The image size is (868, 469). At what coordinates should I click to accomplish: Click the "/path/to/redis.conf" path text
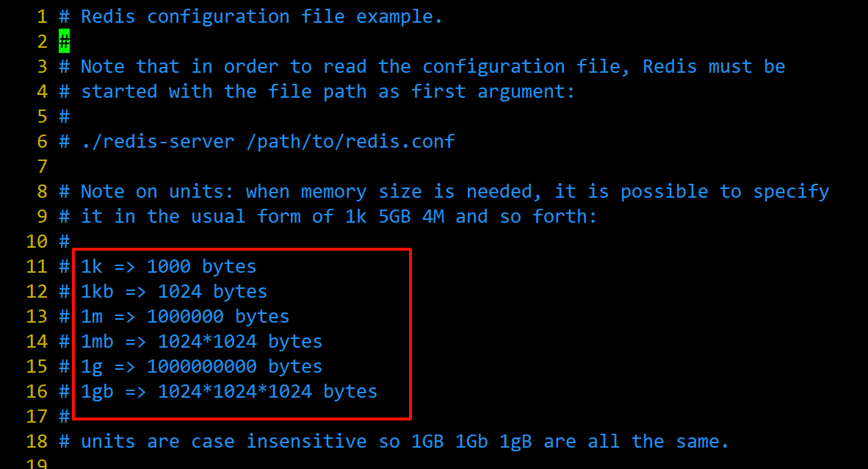tap(350, 142)
